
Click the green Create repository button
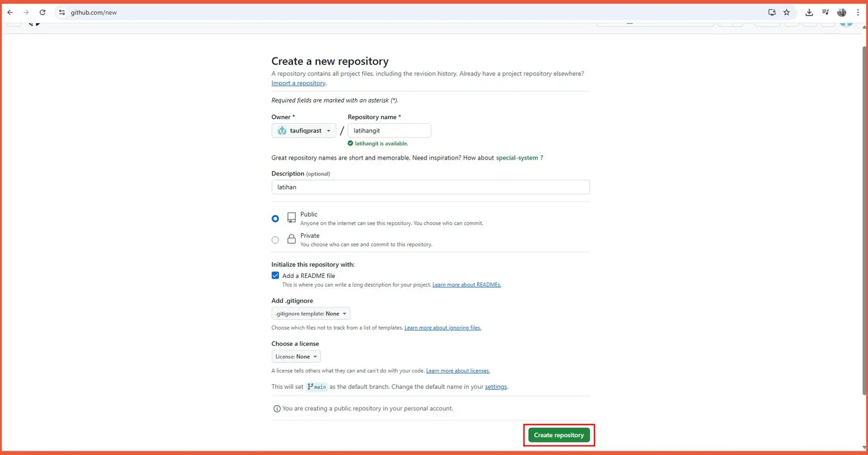pos(559,435)
